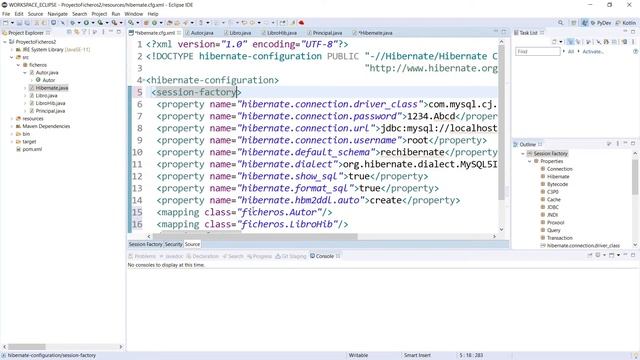Viewport: 640px width, 360px height.
Task: Collapse the Properties node in Outline
Action: pyautogui.click(x=530, y=162)
